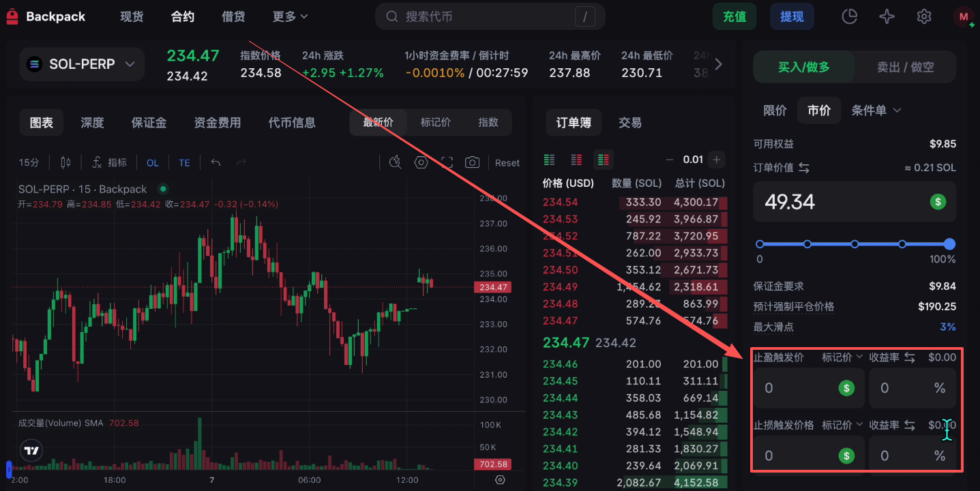The width and height of the screenshot is (980, 491).
Task: Click the chart screenshot camera icon
Action: pos(472,162)
